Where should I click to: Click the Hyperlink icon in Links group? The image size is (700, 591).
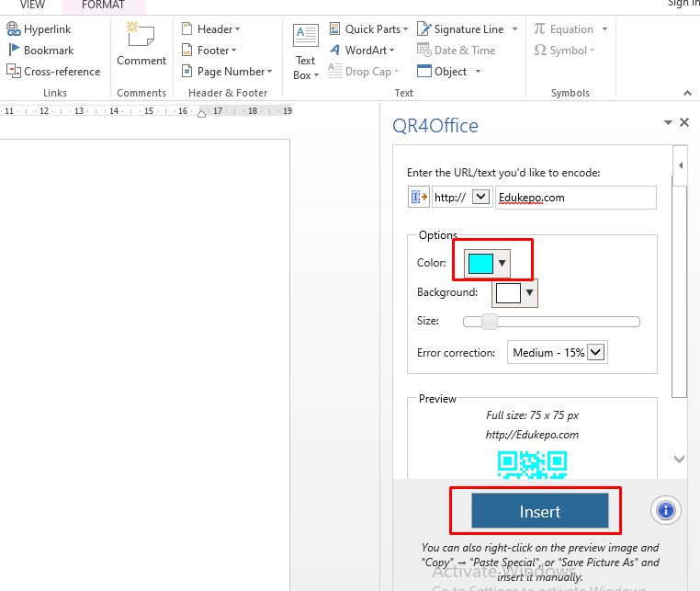[14, 29]
